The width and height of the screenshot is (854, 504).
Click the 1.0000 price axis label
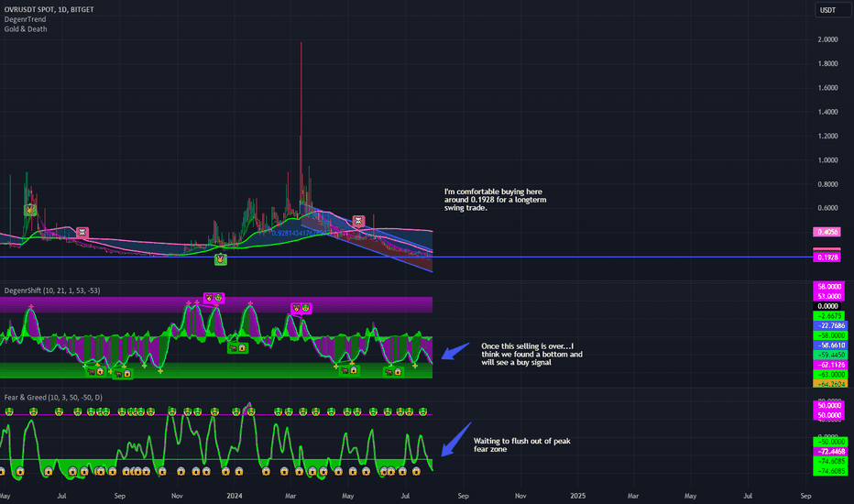pos(827,160)
